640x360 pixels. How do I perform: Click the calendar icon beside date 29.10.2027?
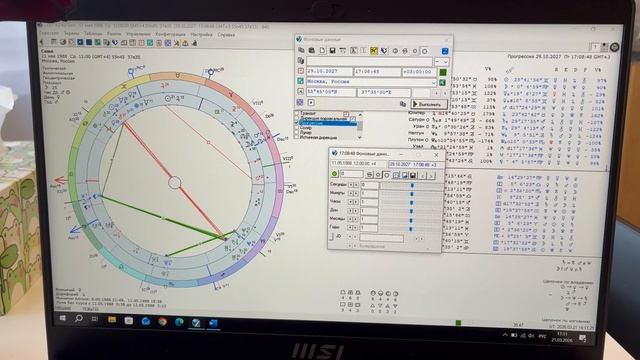tap(300, 71)
